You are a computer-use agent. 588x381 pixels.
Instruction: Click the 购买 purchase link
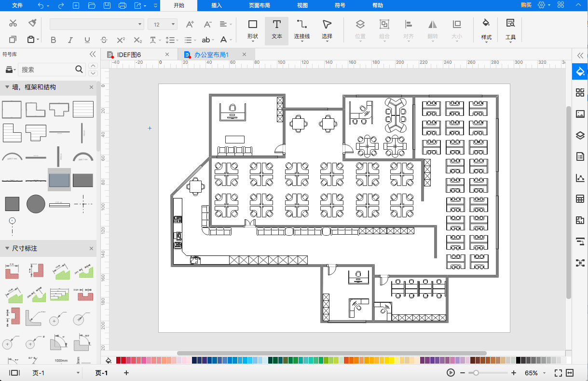(x=526, y=5)
